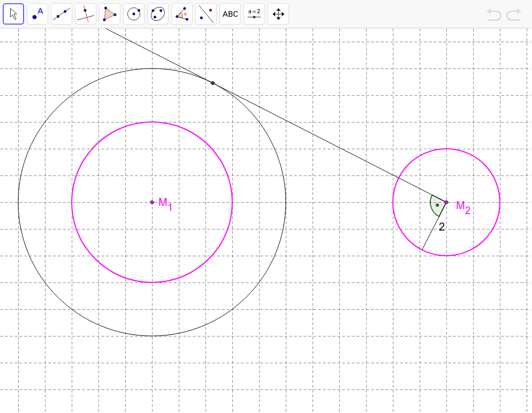532x413 pixels.
Task: Pick the Move Graphics View tool
Action: [278, 14]
